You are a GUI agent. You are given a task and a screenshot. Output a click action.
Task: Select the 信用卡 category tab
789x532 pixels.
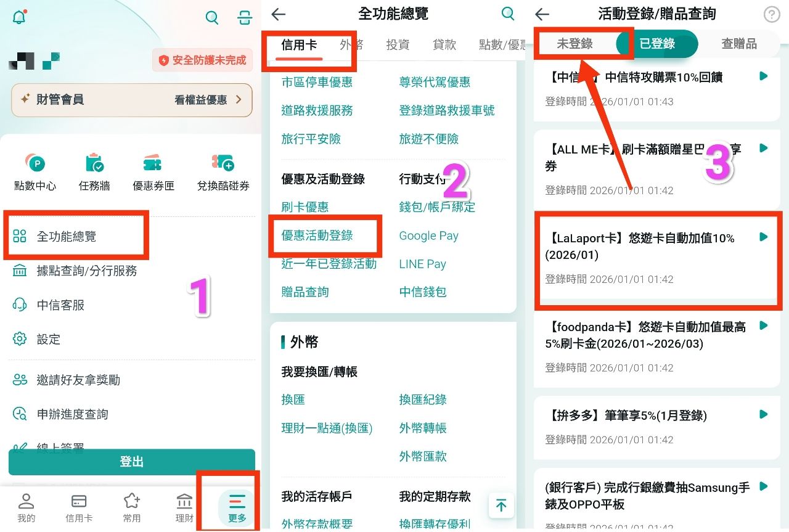[299, 45]
